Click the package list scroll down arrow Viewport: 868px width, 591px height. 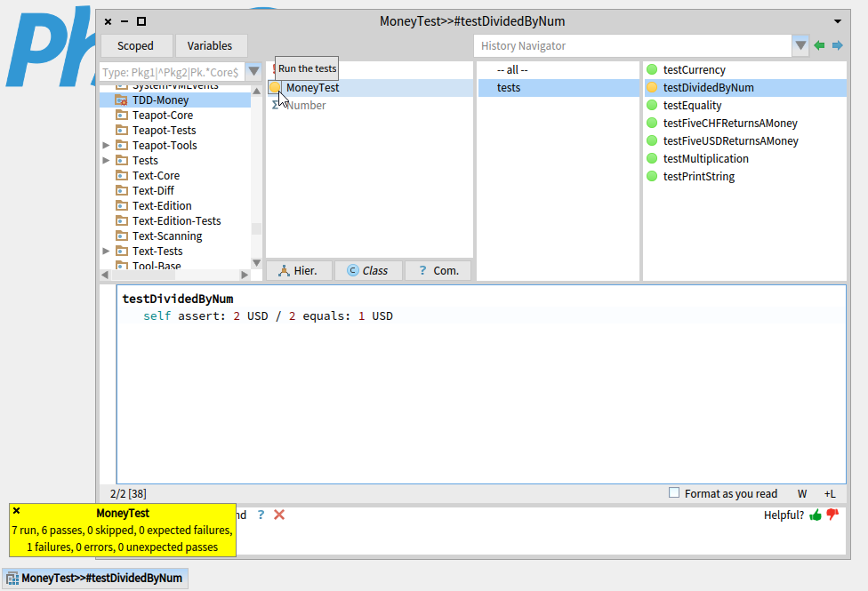coord(256,263)
